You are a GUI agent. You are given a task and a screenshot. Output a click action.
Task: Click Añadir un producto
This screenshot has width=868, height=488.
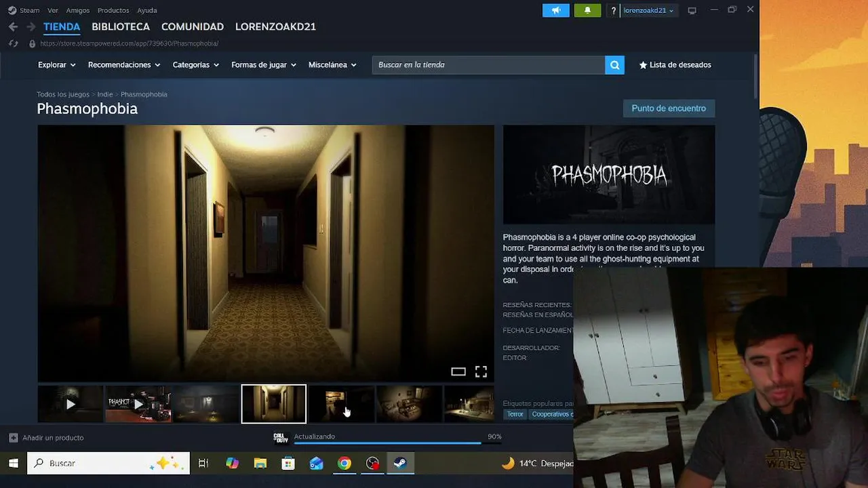point(46,438)
